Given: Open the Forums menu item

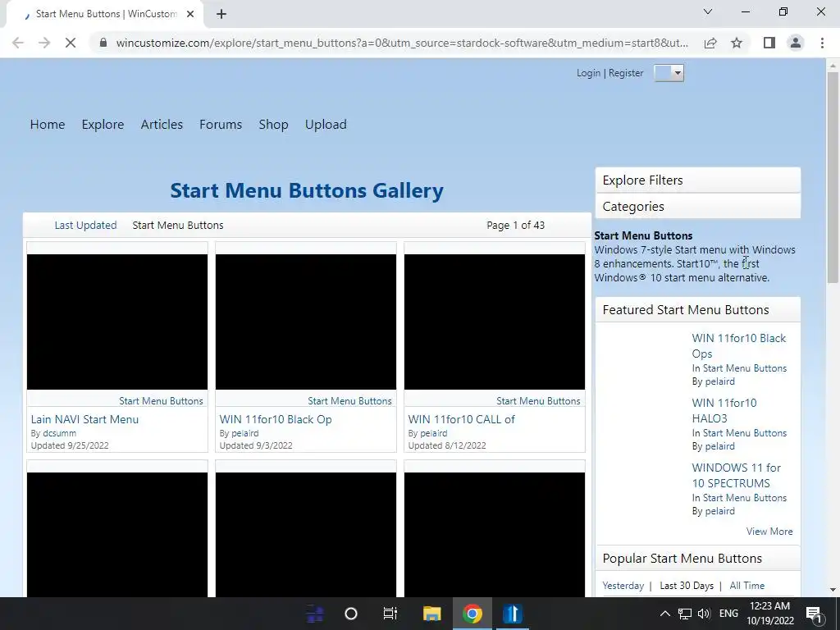Looking at the screenshot, I should 221,125.
